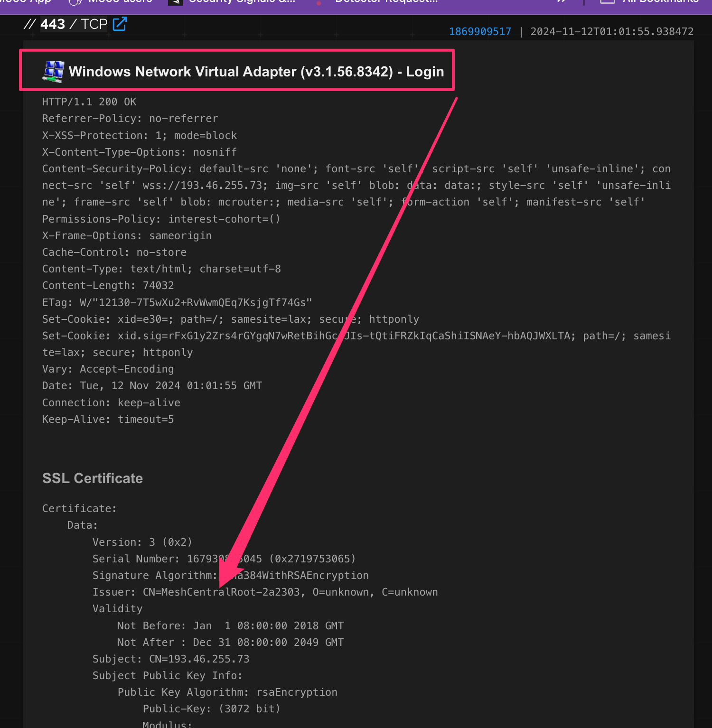Open the 1869909517 link
This screenshot has height=728, width=712.
[480, 32]
